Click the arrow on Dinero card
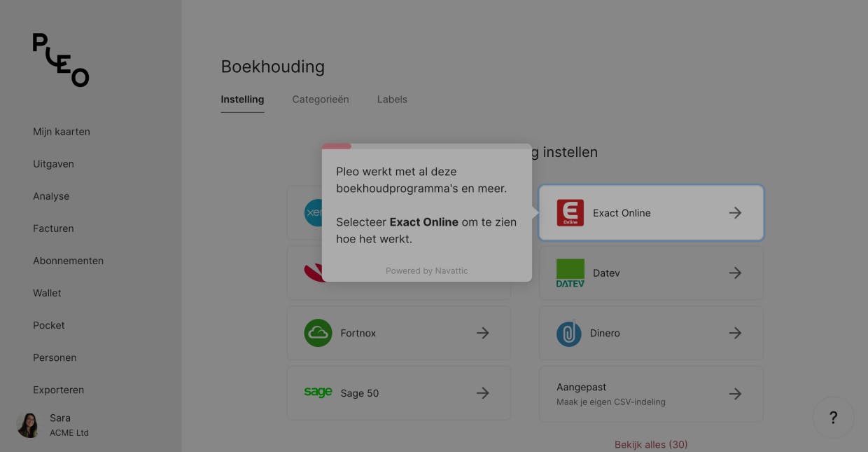Viewport: 868px width, 452px height. click(735, 334)
